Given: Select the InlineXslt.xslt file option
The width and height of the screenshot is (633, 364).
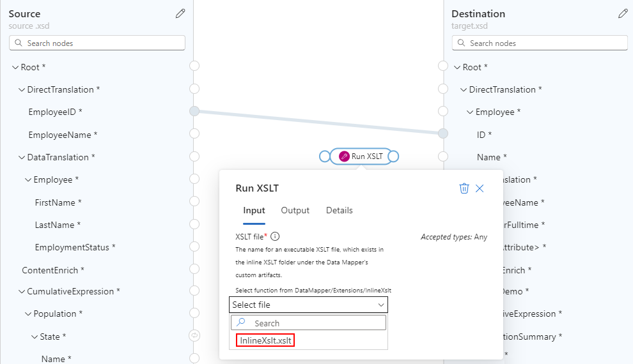Looking at the screenshot, I should [265, 340].
